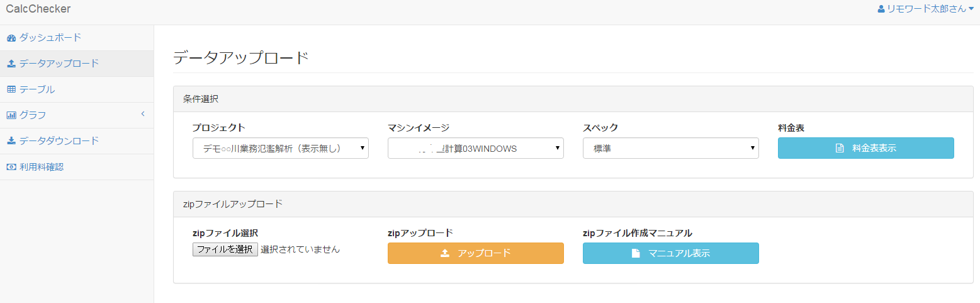
Task: Open the スペック dropdown
Action: point(670,148)
